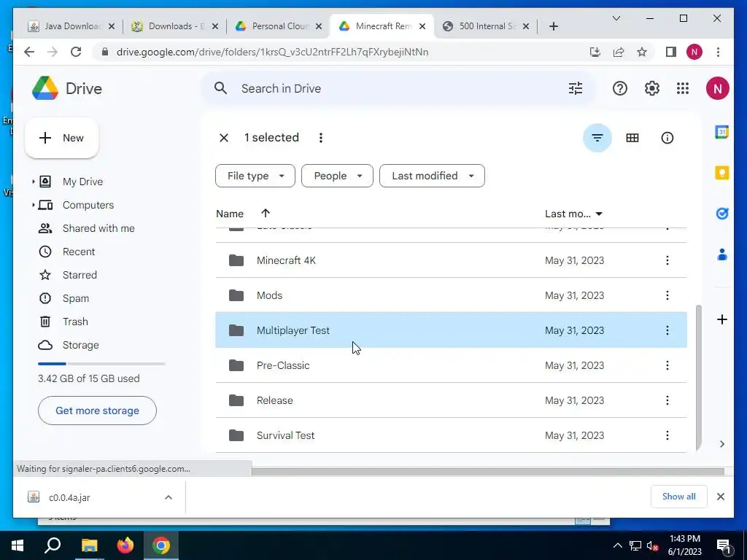Open more actions for Survival Test
The image size is (747, 560).
click(x=667, y=435)
